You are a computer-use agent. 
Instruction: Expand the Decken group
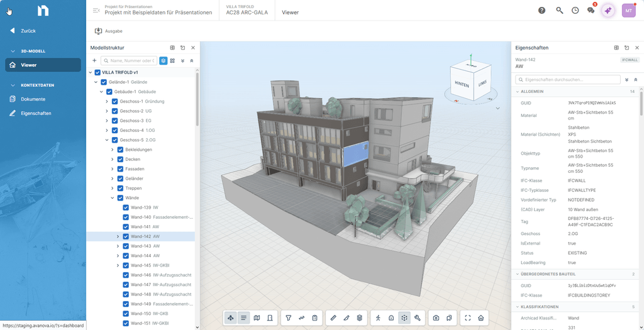(x=113, y=159)
